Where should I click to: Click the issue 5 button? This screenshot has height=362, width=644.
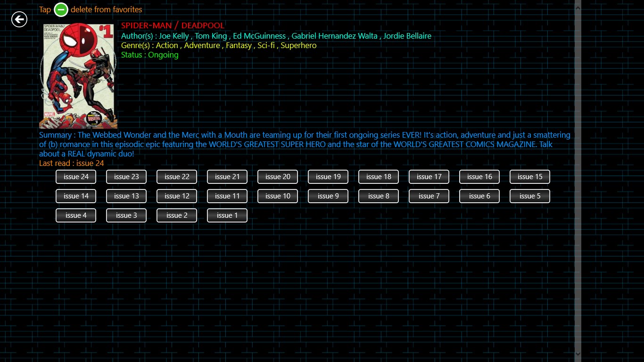(x=530, y=196)
